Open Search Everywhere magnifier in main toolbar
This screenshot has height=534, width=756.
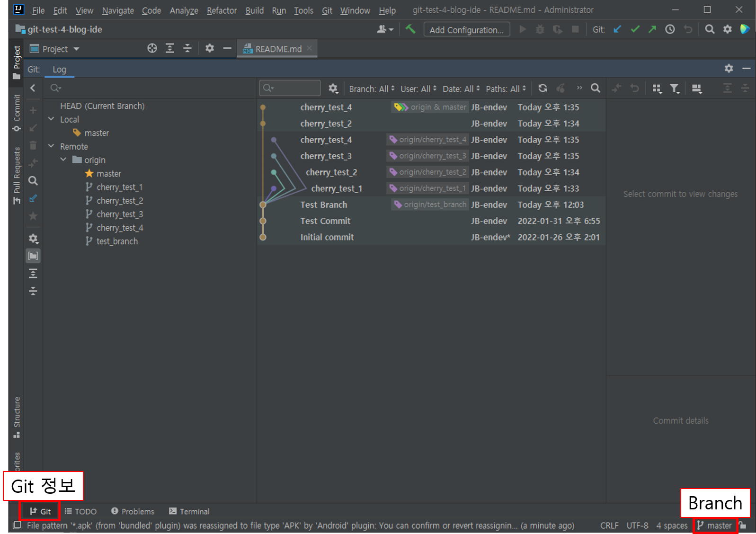click(x=710, y=29)
